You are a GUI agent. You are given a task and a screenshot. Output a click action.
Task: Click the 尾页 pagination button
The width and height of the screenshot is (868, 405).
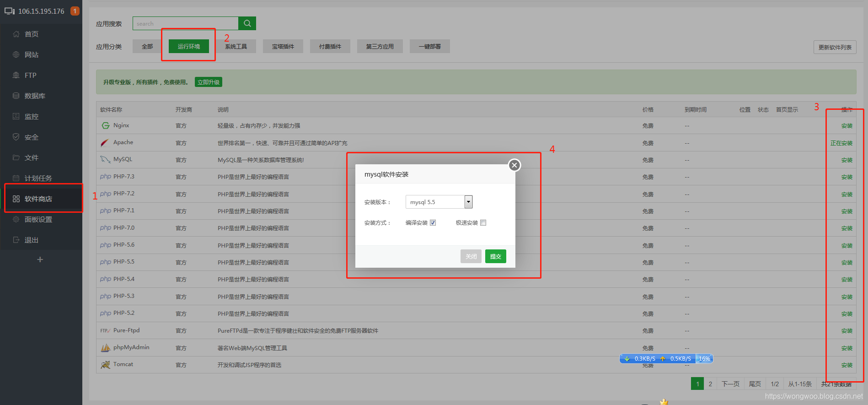755,384
